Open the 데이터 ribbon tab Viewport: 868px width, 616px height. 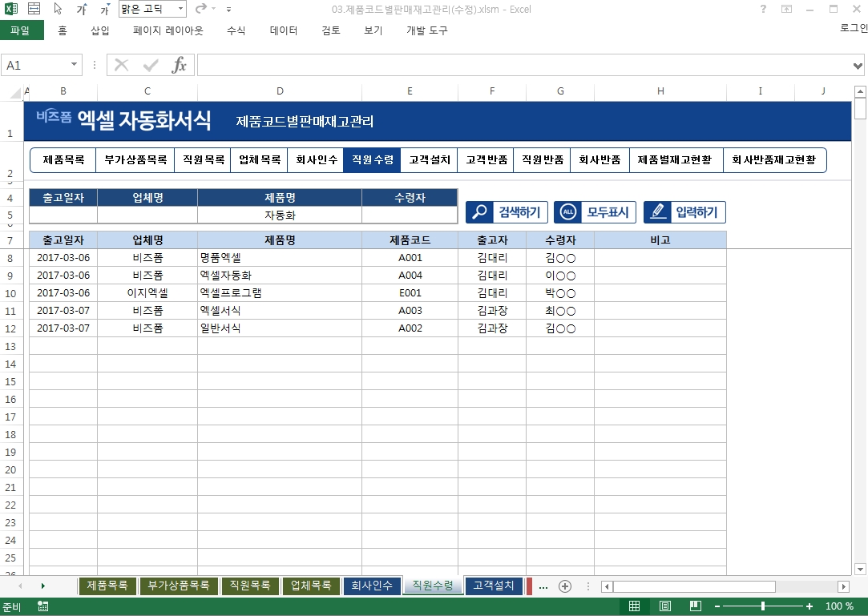284,30
